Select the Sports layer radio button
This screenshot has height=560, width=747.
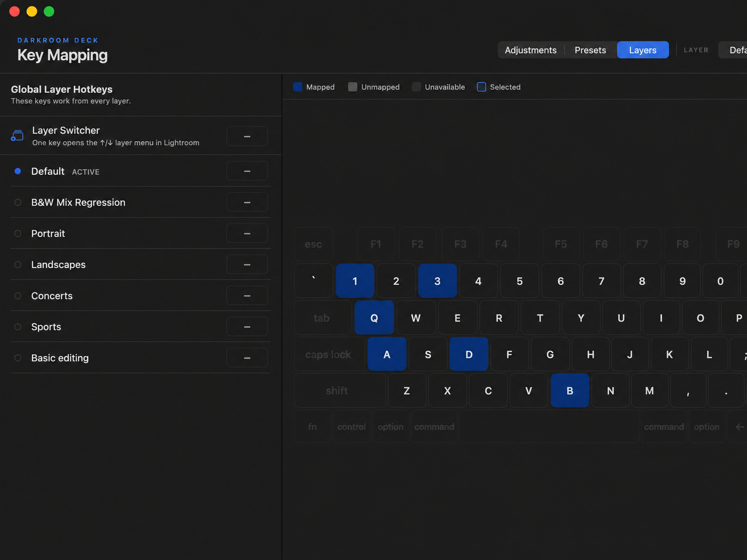click(18, 327)
